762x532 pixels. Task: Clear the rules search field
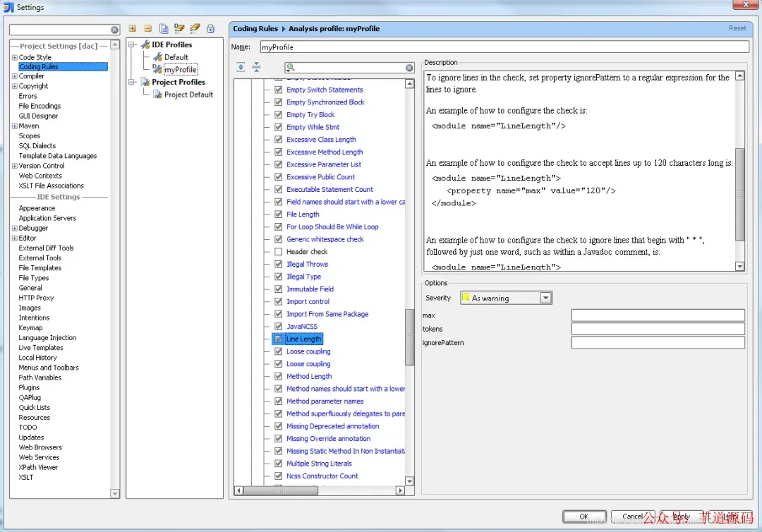tap(409, 68)
